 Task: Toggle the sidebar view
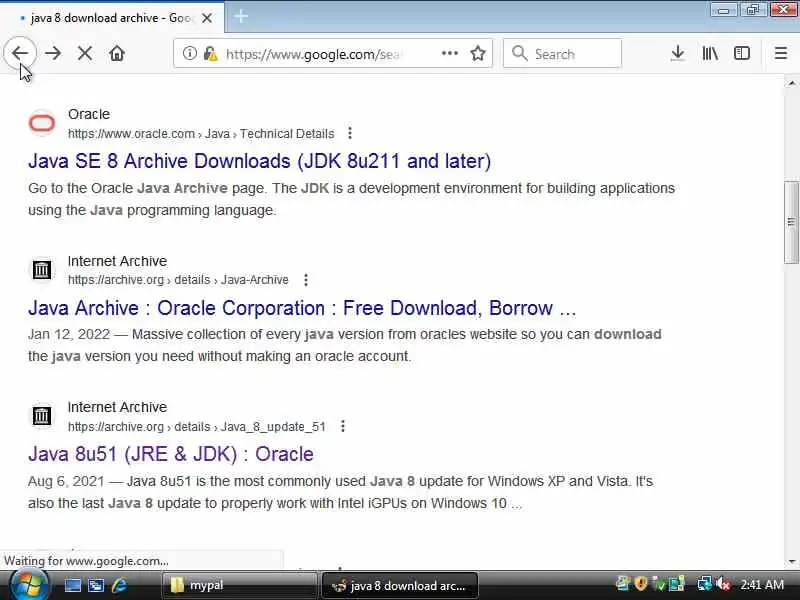742,53
